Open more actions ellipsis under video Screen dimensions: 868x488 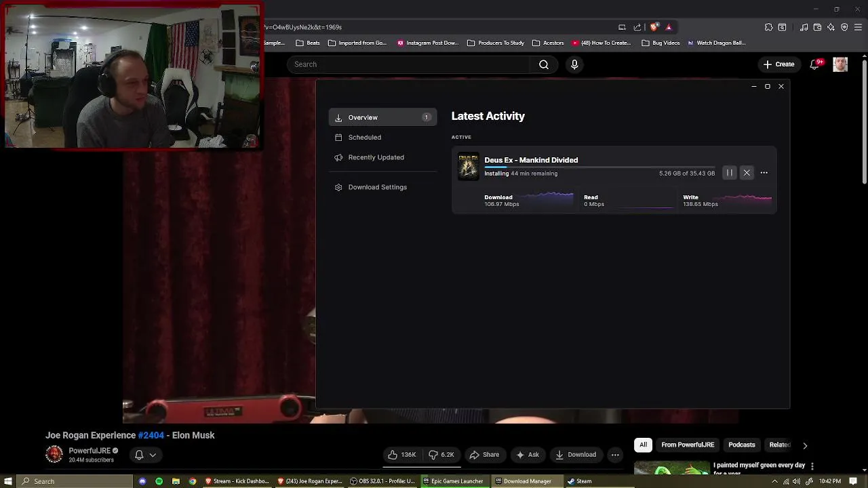tap(615, 455)
